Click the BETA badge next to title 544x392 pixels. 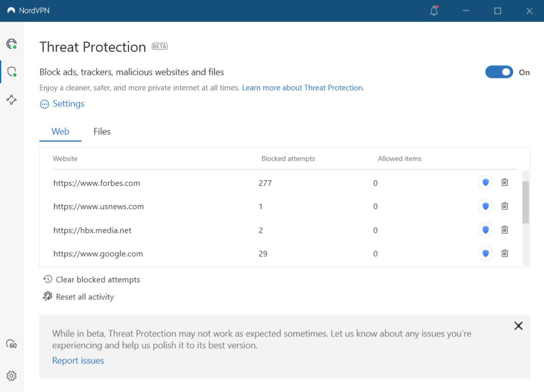(160, 47)
